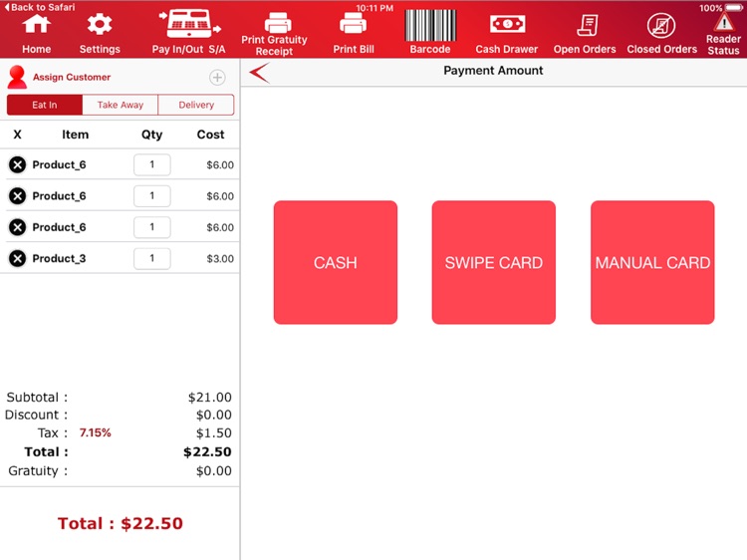This screenshot has width=747, height=560.
Task: Add a customer with plus icon
Action: pyautogui.click(x=217, y=77)
